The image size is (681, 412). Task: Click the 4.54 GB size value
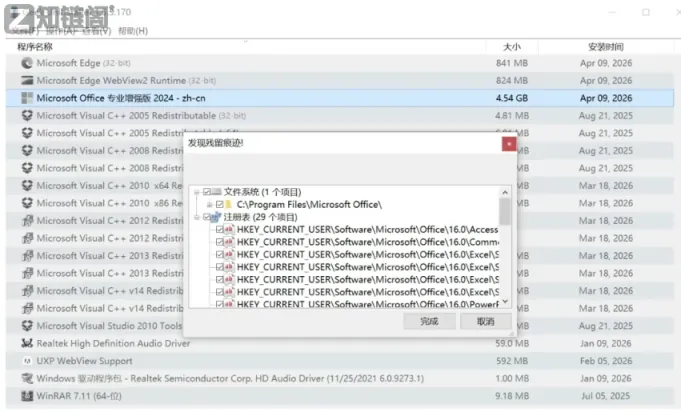coord(512,98)
